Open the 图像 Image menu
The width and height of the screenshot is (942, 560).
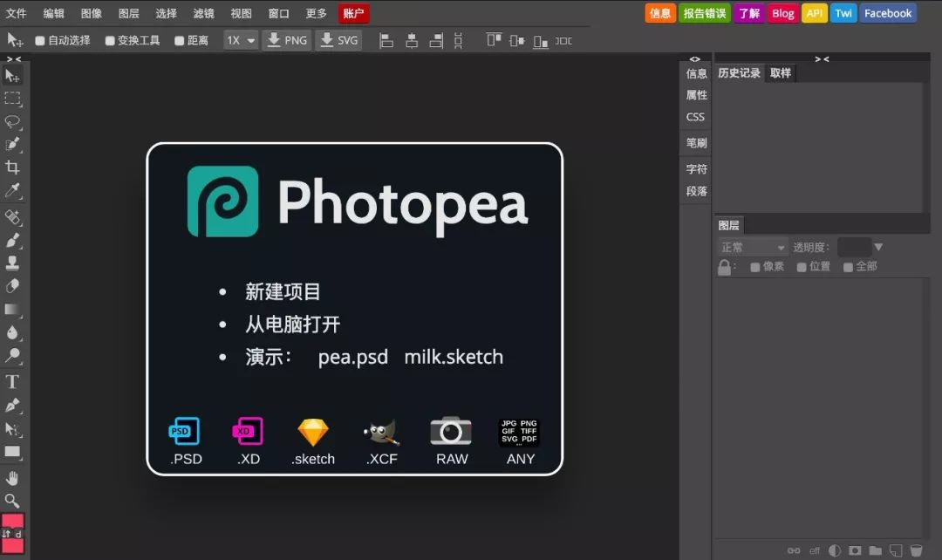coord(92,13)
